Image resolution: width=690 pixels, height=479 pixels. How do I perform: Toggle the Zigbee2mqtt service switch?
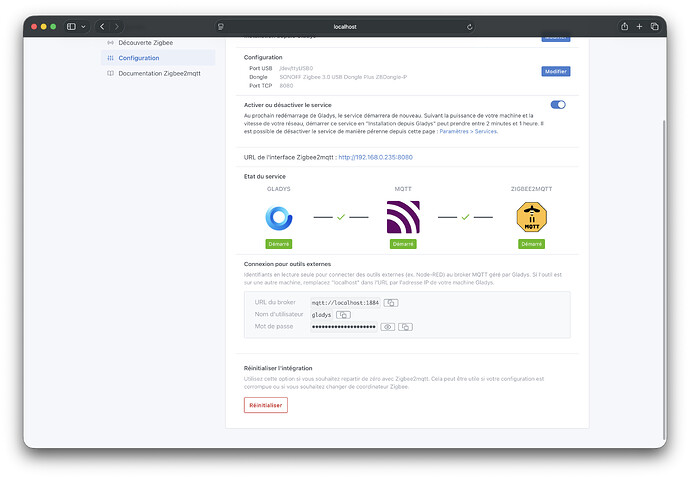click(558, 105)
